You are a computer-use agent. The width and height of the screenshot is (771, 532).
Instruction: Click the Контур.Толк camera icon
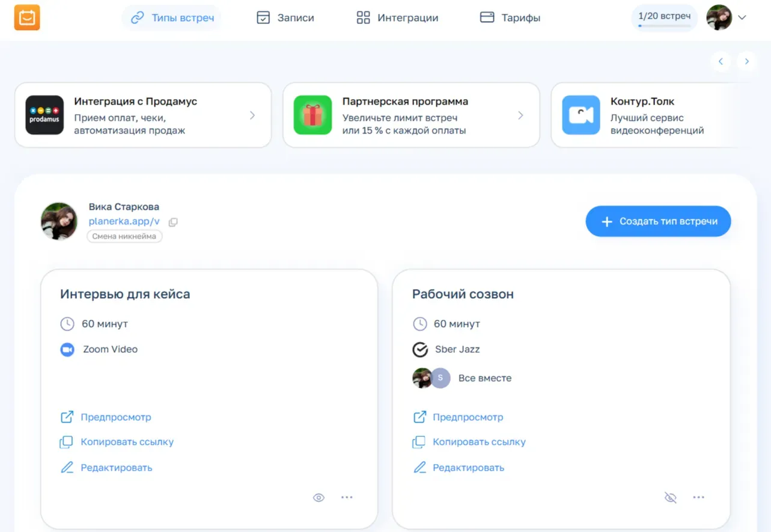pyautogui.click(x=581, y=115)
